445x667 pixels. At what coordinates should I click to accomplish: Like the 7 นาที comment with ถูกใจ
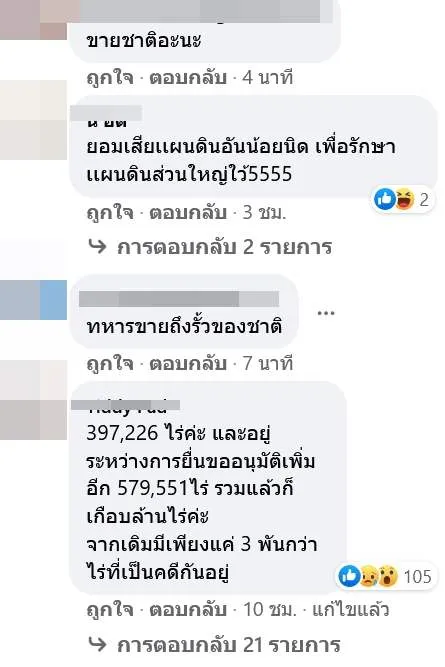(110, 364)
